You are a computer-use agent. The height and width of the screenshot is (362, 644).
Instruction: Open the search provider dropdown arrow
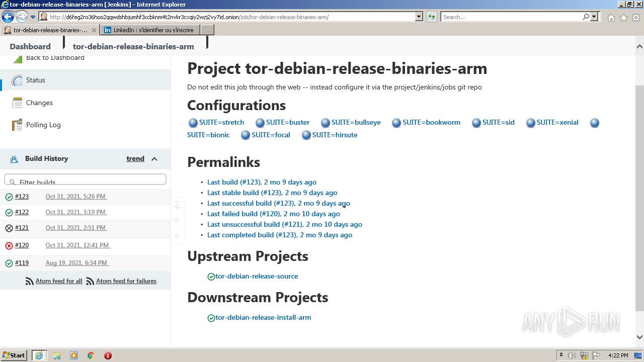click(x=594, y=17)
